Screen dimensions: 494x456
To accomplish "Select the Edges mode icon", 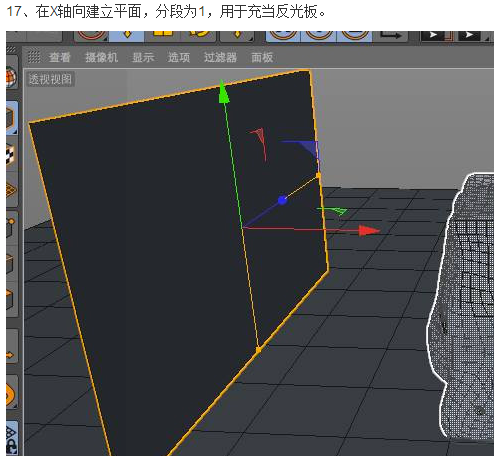I will (11, 263).
